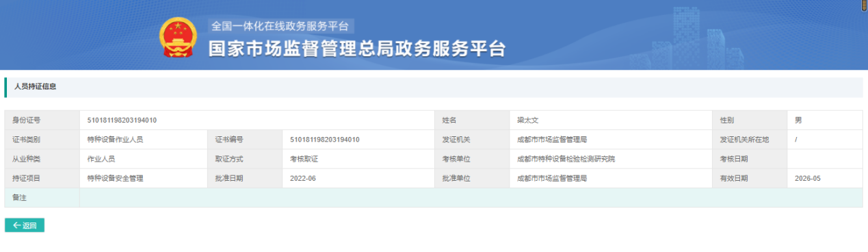This screenshot has width=868, height=252.
Task: Click the 证书类别 label cell
Action: (x=42, y=140)
